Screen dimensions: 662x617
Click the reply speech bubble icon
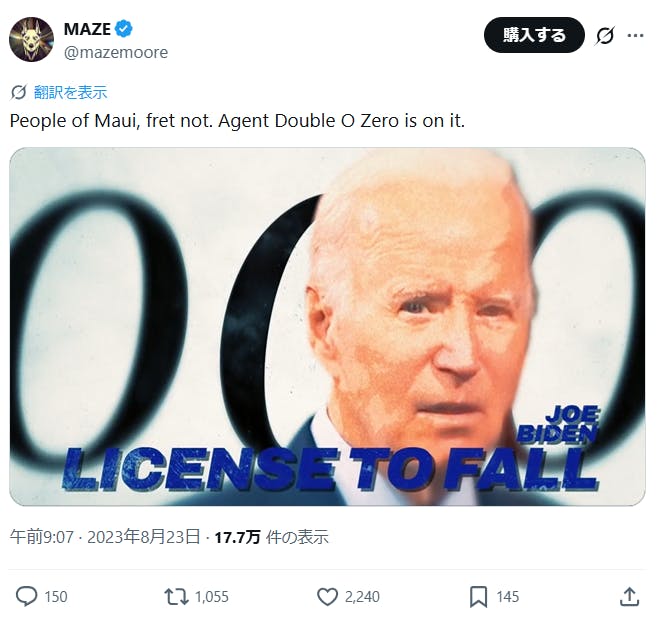click(x=27, y=596)
